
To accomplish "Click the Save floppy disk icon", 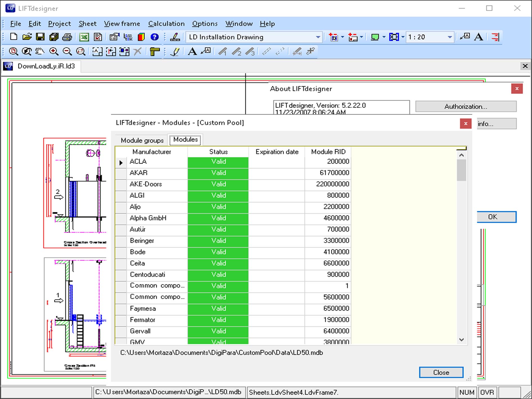I will [40, 37].
